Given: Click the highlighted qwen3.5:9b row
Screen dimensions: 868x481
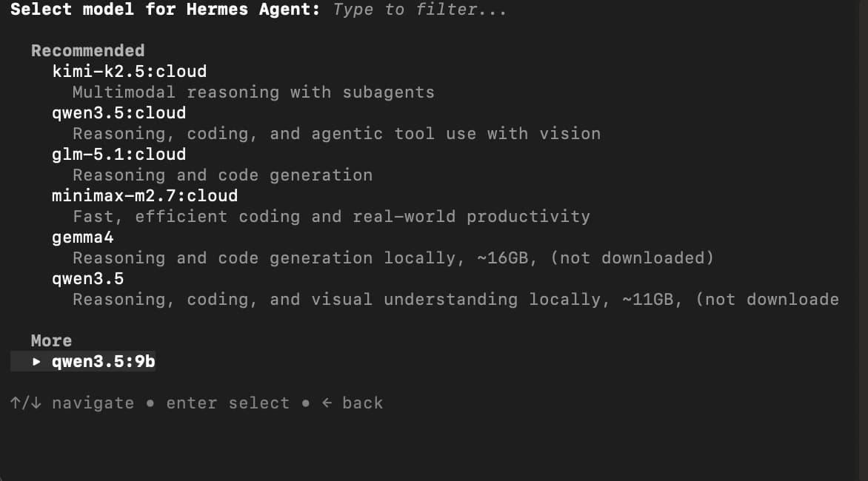Looking at the screenshot, I should [x=104, y=361].
